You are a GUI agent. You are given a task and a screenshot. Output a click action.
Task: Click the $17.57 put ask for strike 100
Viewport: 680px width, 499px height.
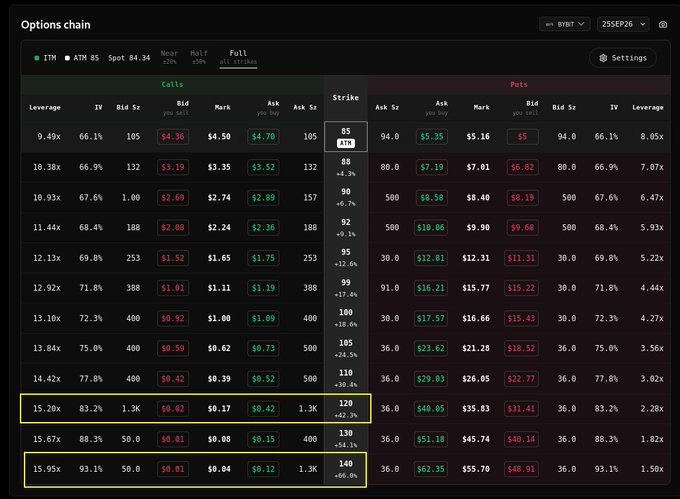(431, 318)
